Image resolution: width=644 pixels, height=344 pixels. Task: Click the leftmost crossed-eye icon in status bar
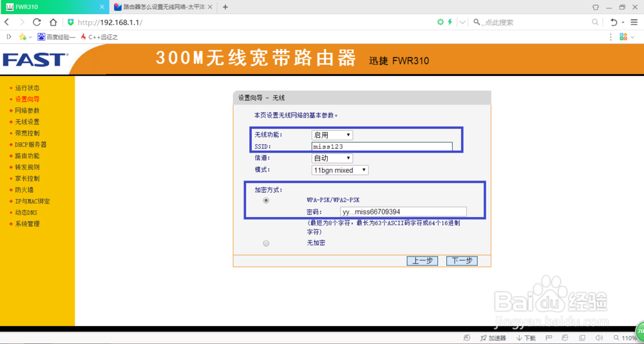pyautogui.click(x=466, y=338)
